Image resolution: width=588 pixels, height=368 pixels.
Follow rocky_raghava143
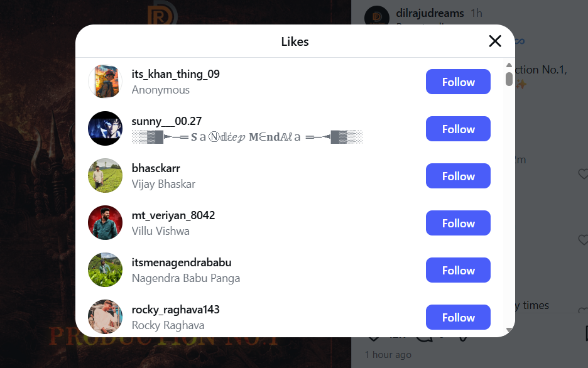tap(458, 317)
